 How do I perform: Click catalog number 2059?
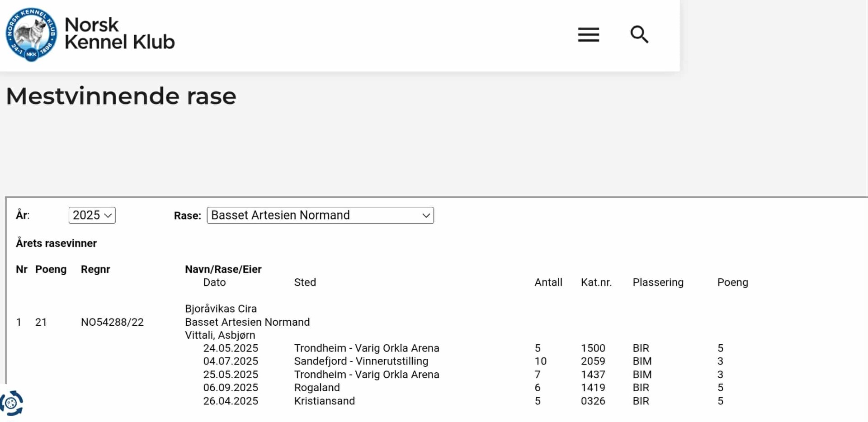point(593,361)
